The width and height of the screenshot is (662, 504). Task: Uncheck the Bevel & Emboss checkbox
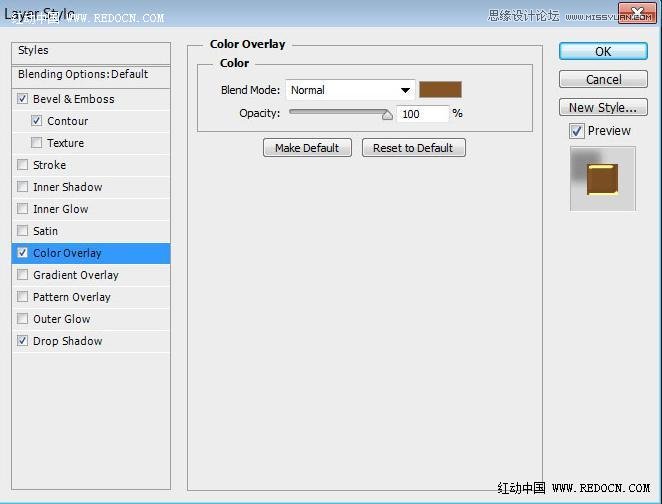(23, 99)
